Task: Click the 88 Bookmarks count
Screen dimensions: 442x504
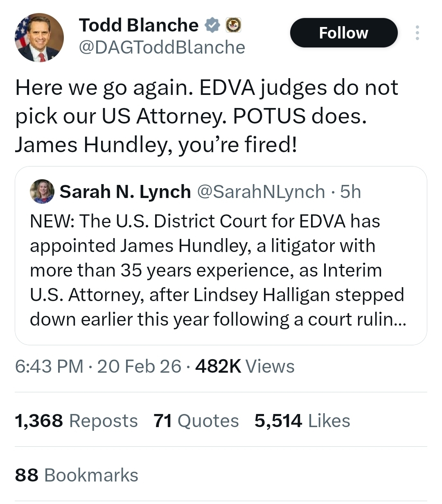Action: click(77, 475)
